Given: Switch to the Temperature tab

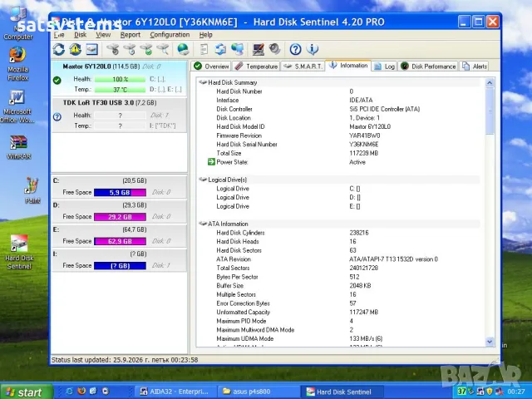Looking at the screenshot, I should pyautogui.click(x=257, y=66).
